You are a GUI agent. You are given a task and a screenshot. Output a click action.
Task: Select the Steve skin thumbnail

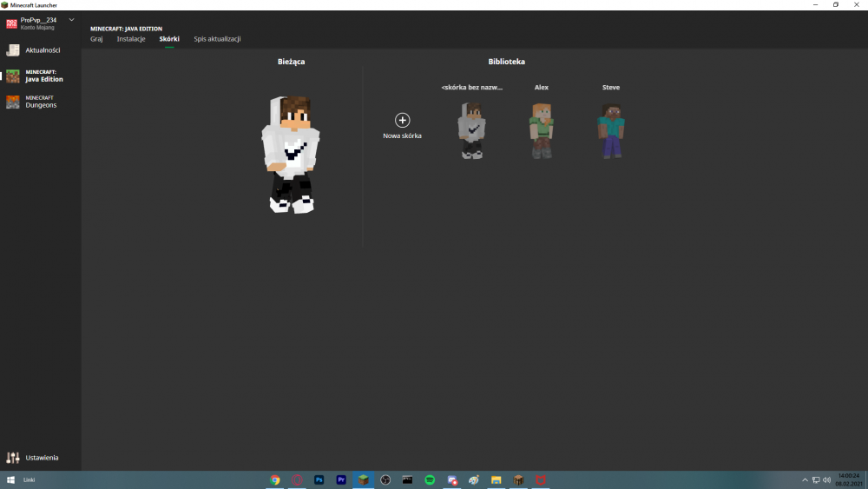coord(610,130)
